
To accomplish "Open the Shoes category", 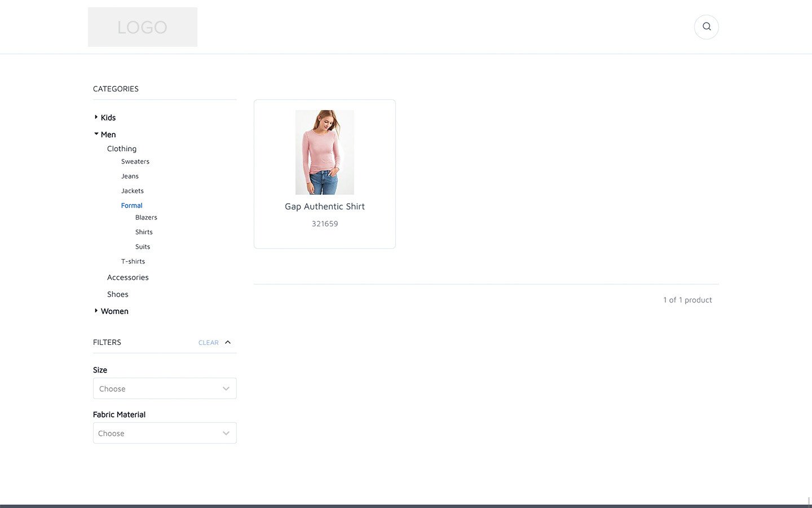I will coord(118,294).
